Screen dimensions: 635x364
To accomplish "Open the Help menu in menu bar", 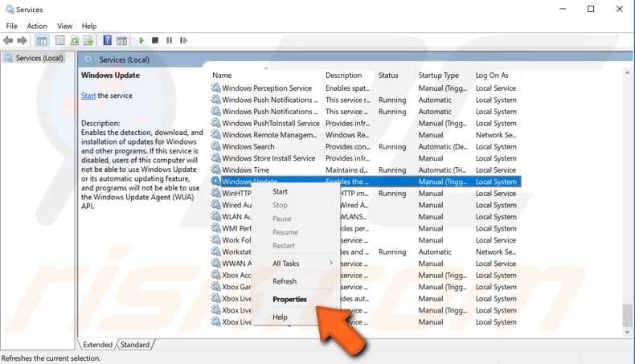I will point(89,26).
